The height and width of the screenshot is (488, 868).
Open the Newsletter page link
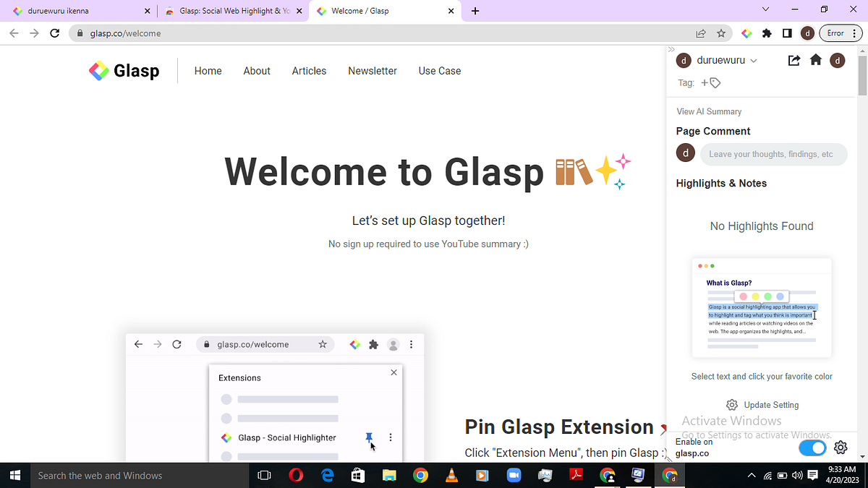[372, 71]
